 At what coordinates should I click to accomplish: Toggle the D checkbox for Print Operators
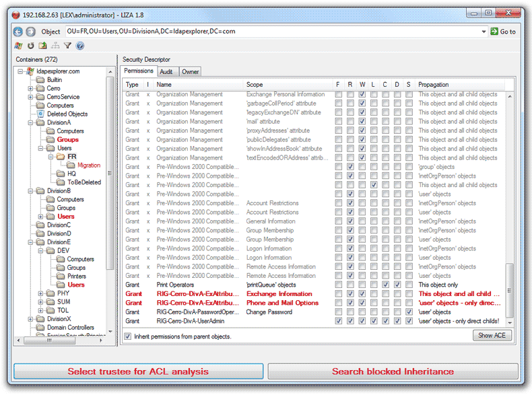click(x=397, y=285)
